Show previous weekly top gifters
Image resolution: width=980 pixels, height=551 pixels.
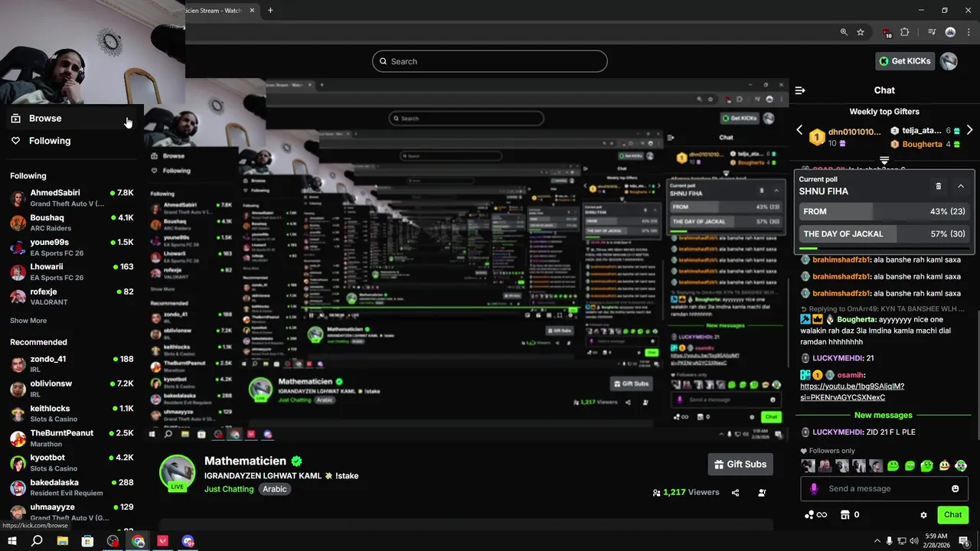tap(799, 130)
